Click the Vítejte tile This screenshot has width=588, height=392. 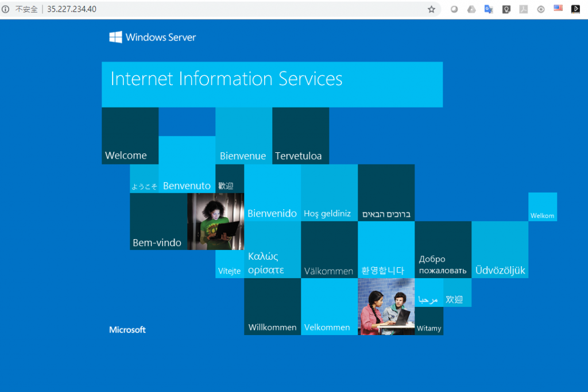point(230,264)
